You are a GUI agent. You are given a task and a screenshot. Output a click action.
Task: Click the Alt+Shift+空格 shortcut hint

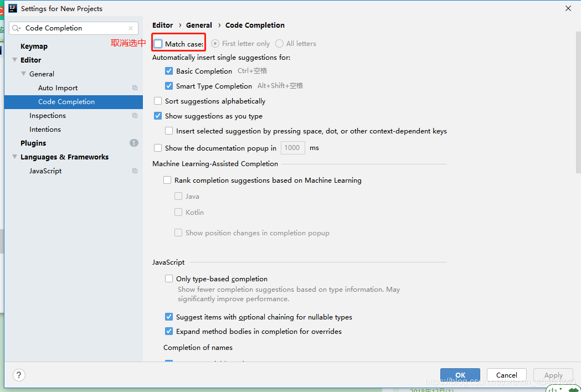[280, 86]
